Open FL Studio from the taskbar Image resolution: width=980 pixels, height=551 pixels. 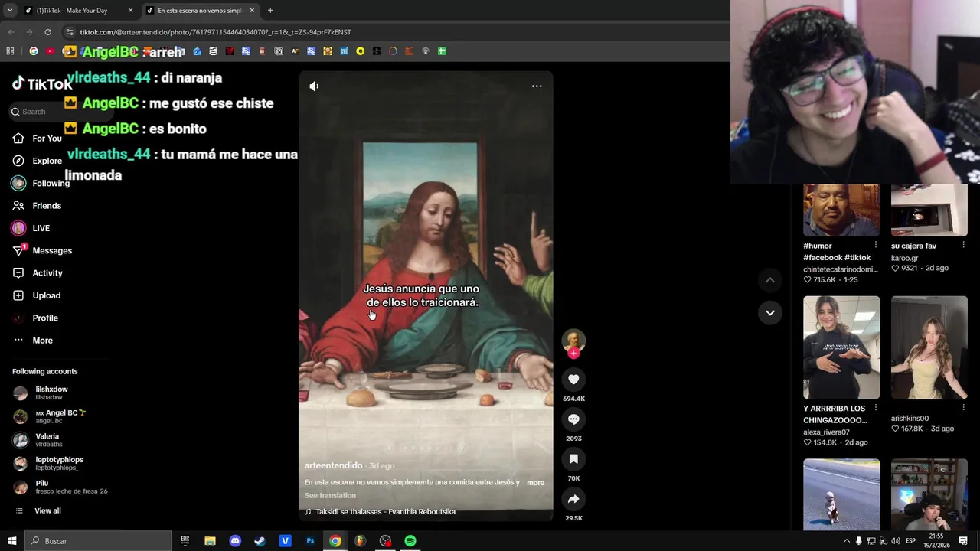pos(361,541)
